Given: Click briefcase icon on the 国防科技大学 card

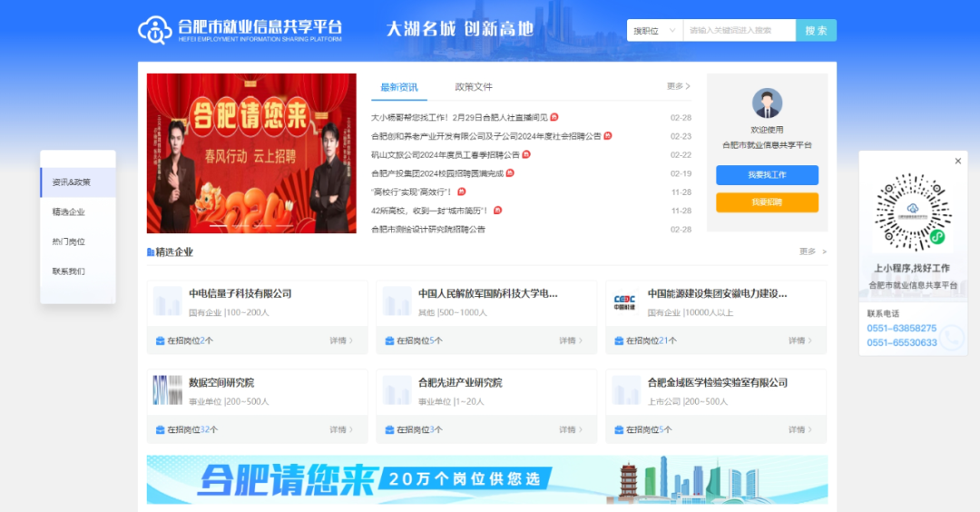Looking at the screenshot, I should 389,340.
